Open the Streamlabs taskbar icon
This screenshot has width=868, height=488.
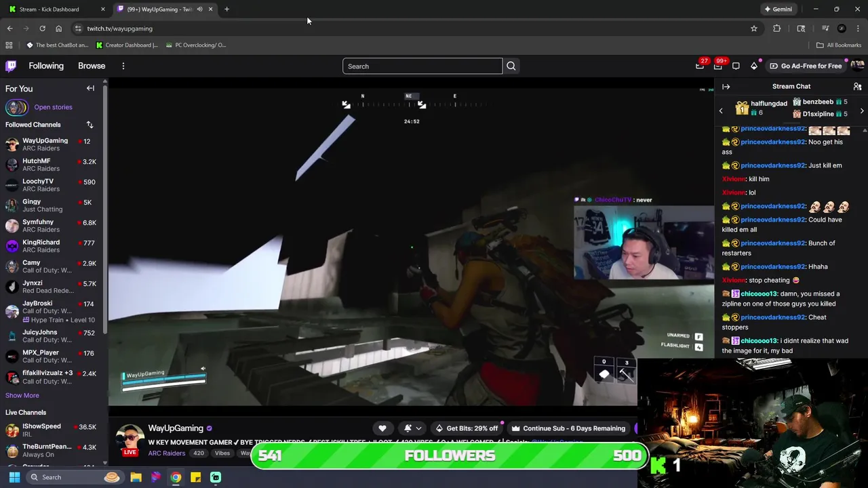tap(216, 477)
